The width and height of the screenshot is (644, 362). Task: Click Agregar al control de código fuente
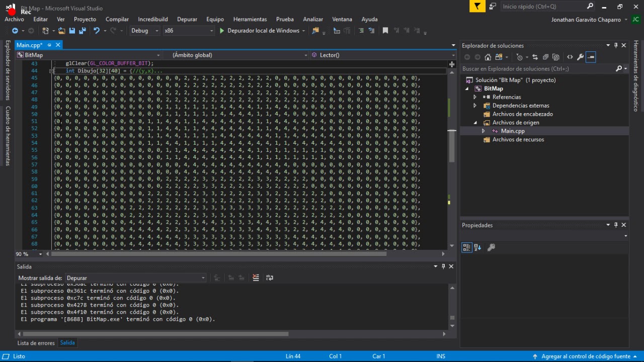(586, 356)
